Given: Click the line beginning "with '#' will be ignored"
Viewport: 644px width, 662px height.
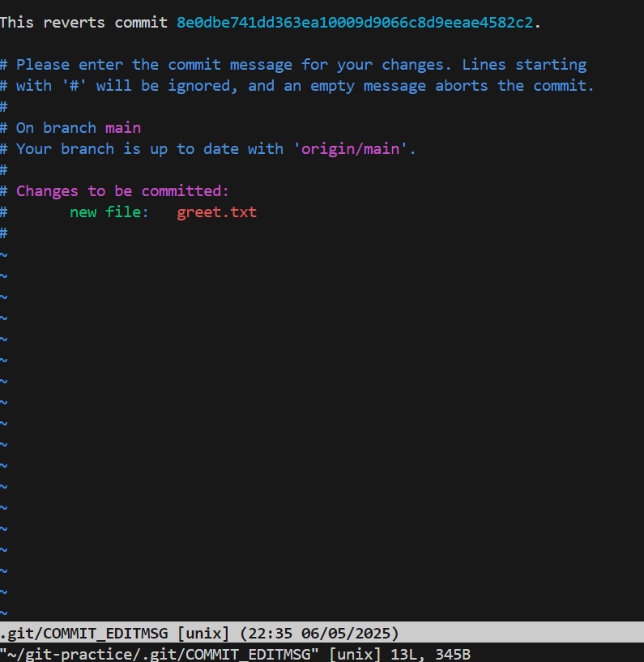Looking at the screenshot, I should coord(297,86).
